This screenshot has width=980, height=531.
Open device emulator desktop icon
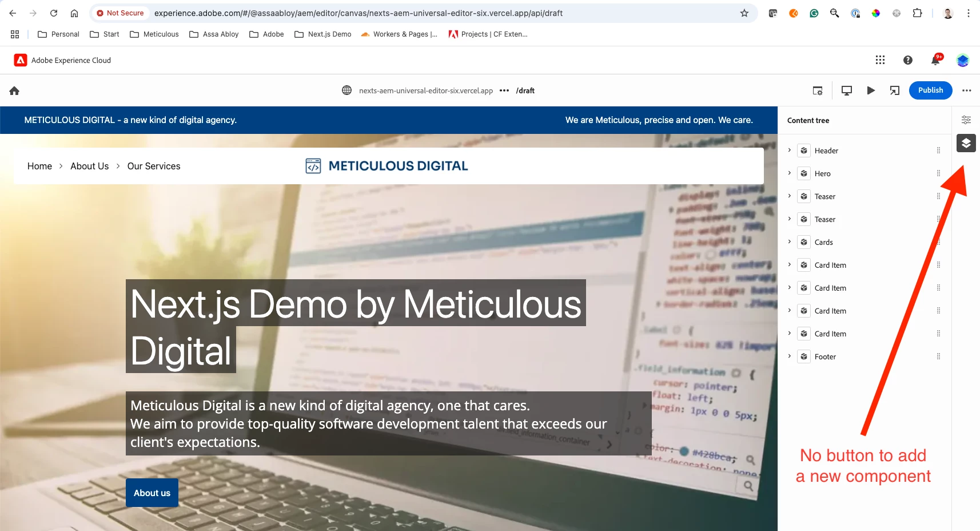(847, 90)
